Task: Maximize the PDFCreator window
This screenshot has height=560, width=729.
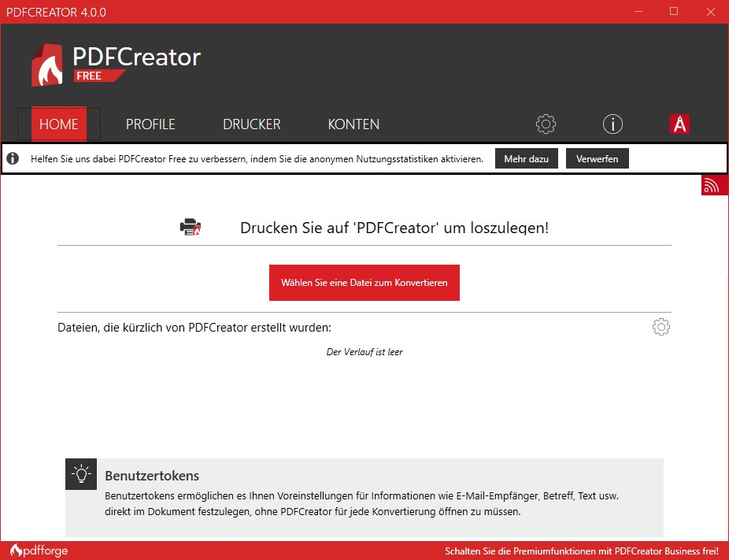Action: 674,12
